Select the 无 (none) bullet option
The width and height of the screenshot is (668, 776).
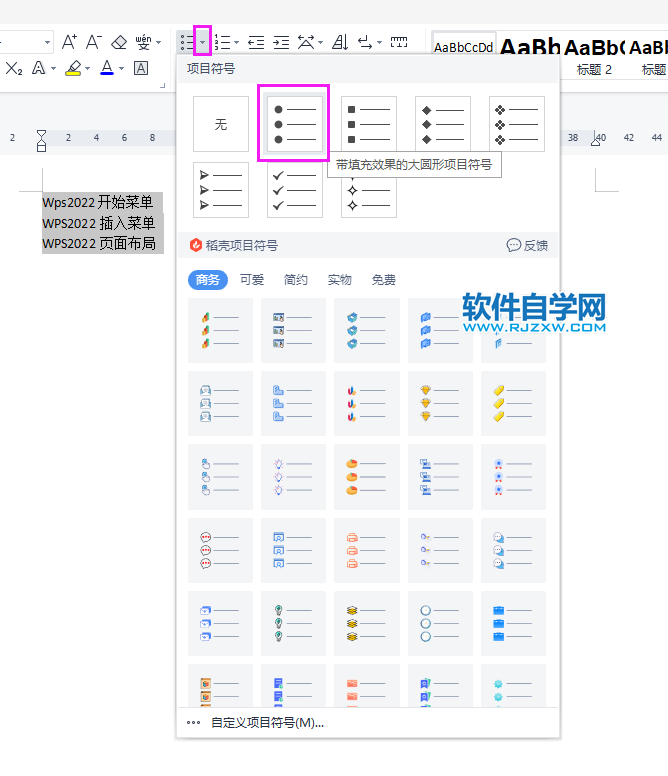pyautogui.click(x=221, y=124)
